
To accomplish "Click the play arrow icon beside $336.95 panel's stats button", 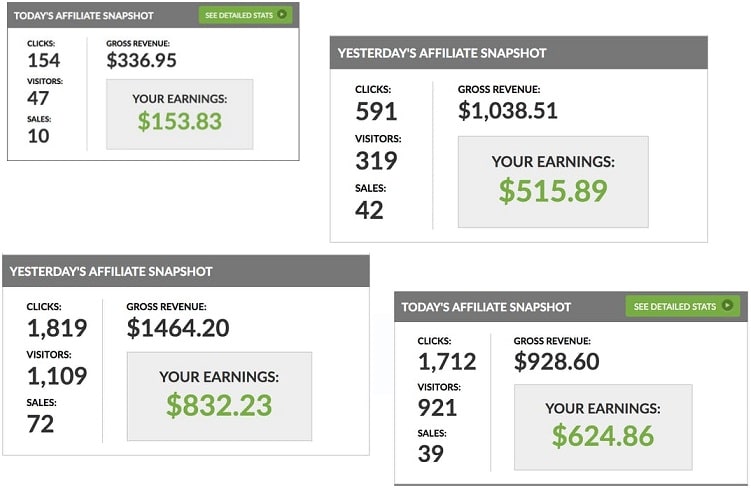I will [282, 15].
